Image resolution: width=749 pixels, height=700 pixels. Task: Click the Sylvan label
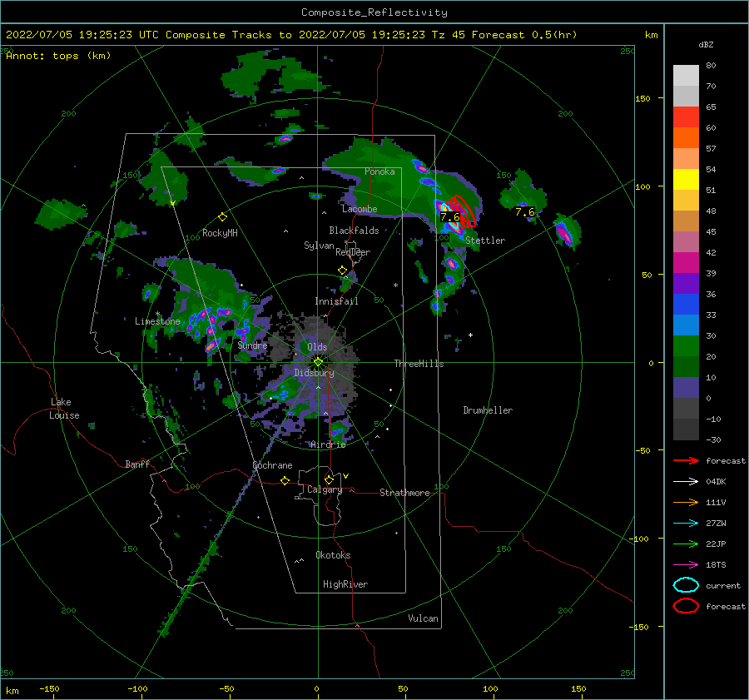point(319,246)
